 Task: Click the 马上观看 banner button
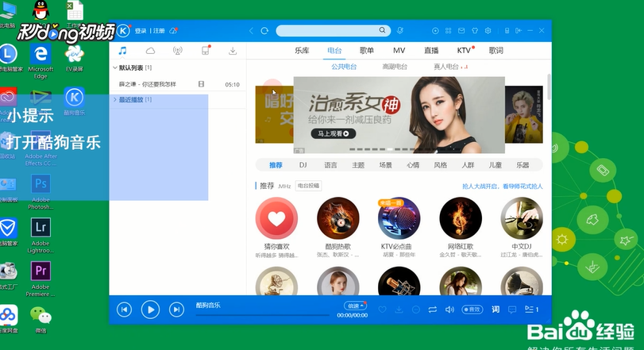(x=333, y=133)
